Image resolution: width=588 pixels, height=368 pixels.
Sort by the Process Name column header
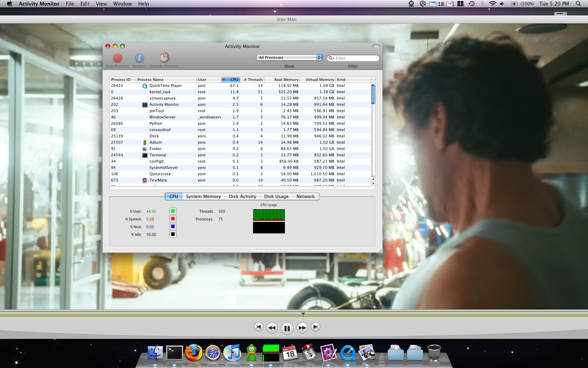pos(166,80)
